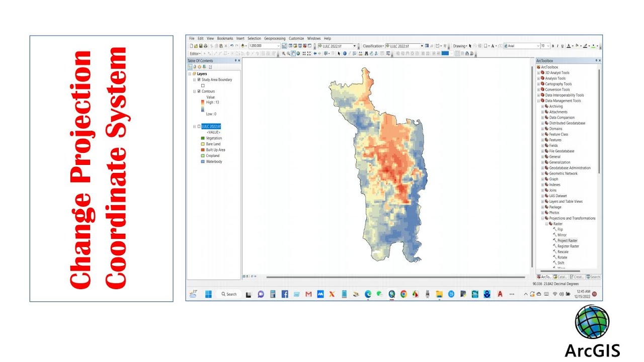Apply Italic text formatting
The height and width of the screenshot is (362, 644).
557,46
